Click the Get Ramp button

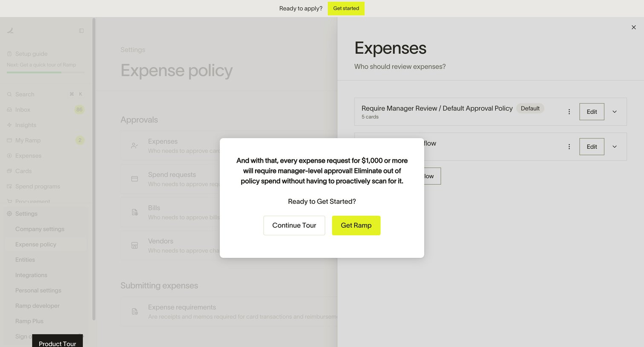[356, 225]
